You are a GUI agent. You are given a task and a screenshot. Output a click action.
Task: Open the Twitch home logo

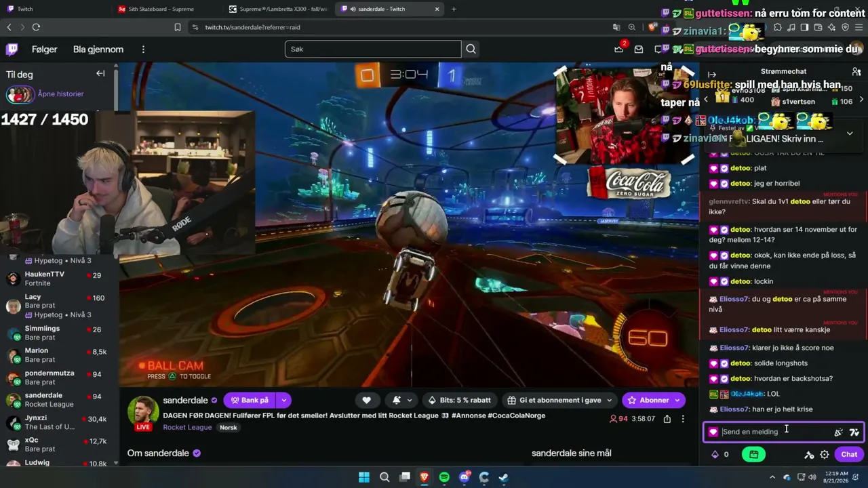coord(12,49)
